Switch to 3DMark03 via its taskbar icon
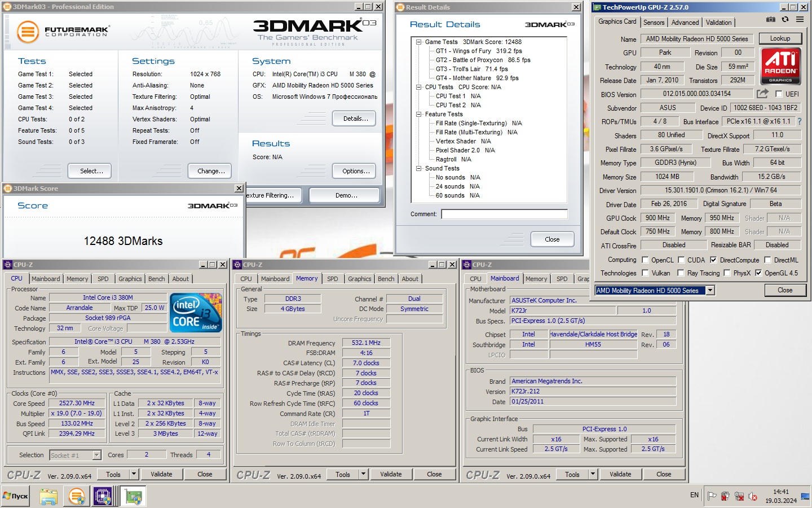Screen dimensions: 812x508 click(77, 497)
